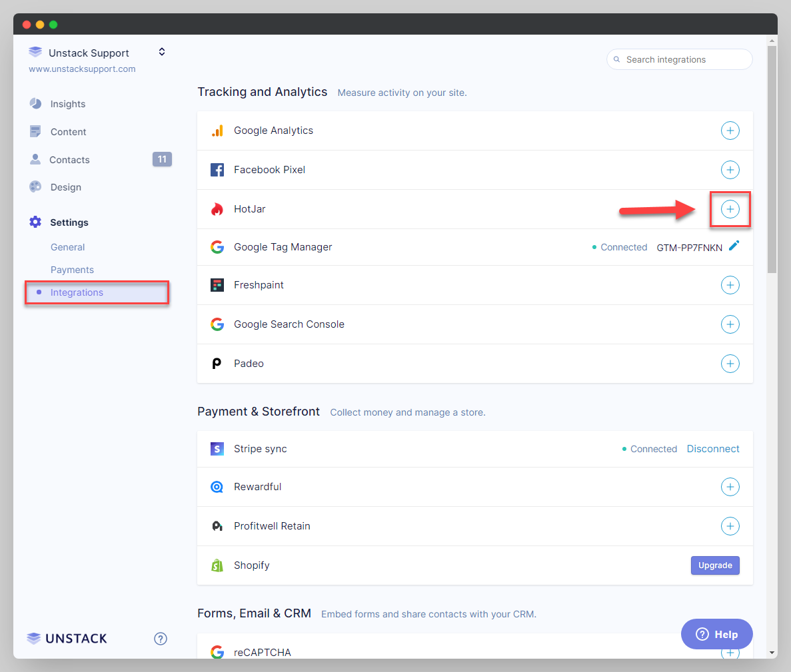Open the workspace switcher next to Unstack Support

162,51
